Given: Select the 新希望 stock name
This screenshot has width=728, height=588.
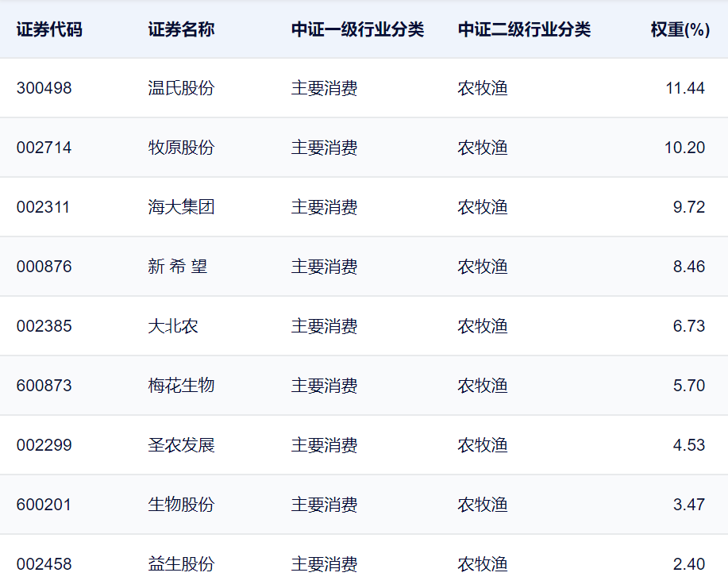Looking at the screenshot, I should (x=177, y=267).
